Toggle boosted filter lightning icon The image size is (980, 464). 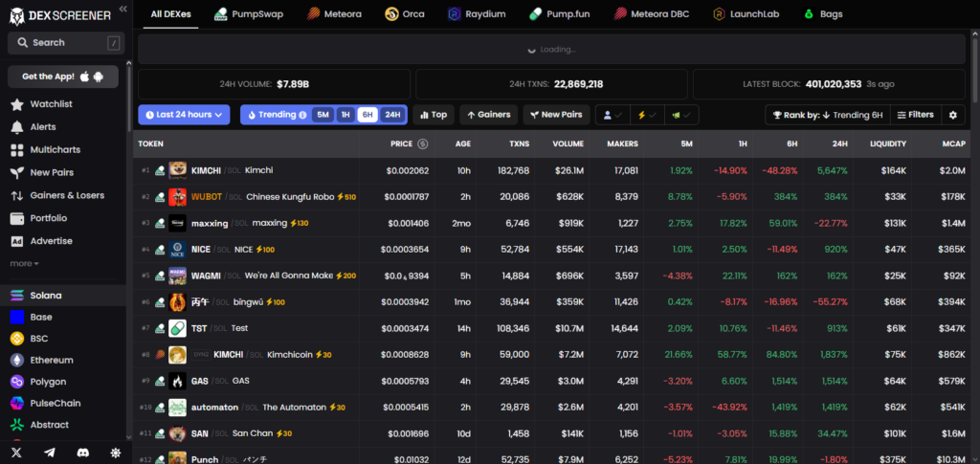[x=646, y=115]
